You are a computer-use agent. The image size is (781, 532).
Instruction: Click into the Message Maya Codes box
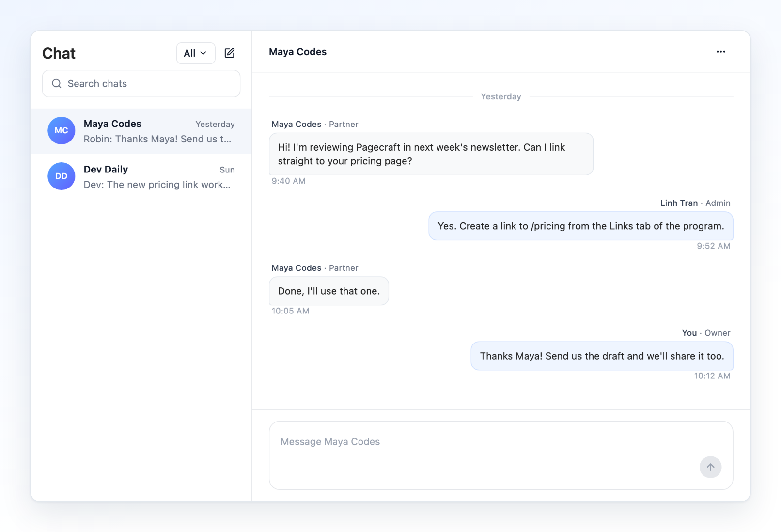[501, 455]
